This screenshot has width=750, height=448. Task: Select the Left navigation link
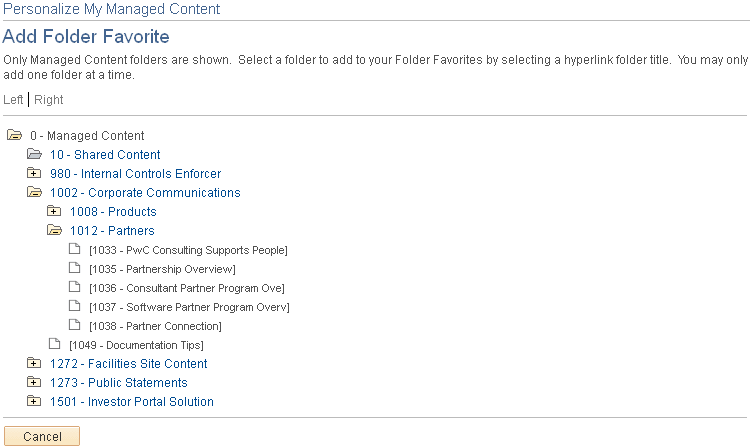pos(13,100)
